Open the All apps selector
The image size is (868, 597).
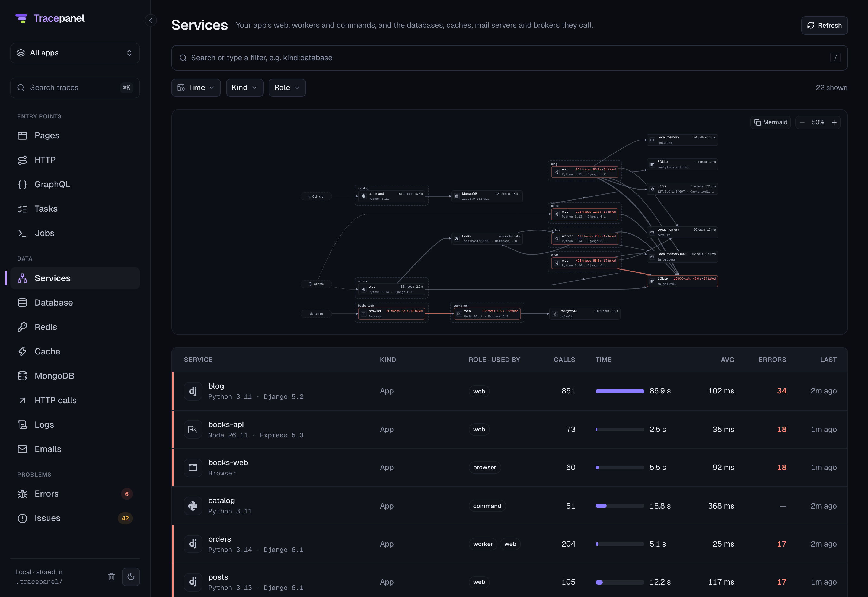[x=75, y=53]
